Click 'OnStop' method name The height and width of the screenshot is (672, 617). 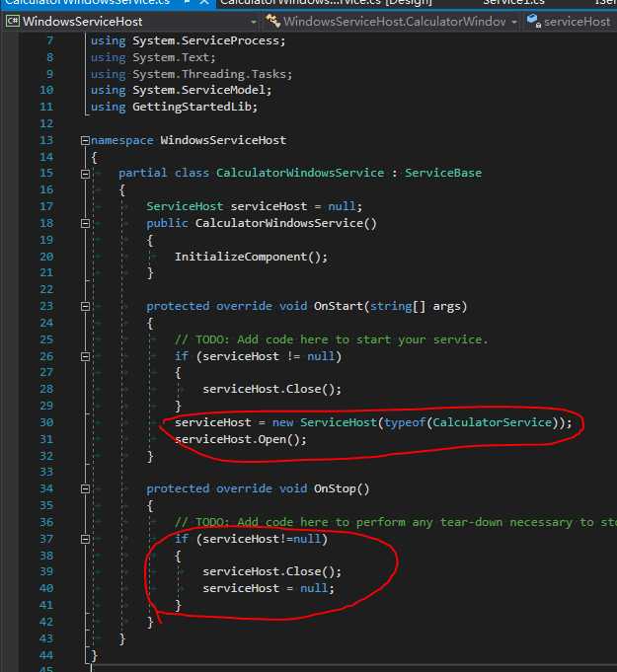pyautogui.click(x=335, y=489)
